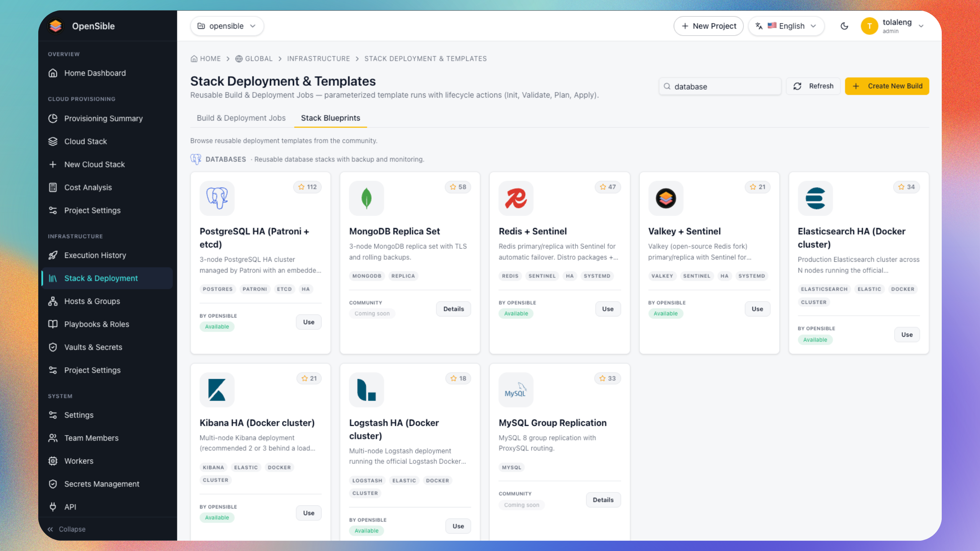Click the Playbooks & Roles book icon

53,324
